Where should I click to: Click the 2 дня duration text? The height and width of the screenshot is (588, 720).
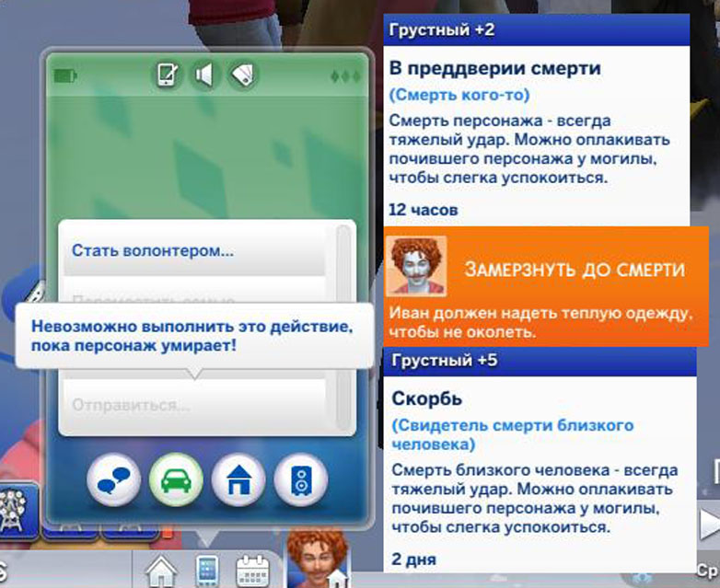413,559
